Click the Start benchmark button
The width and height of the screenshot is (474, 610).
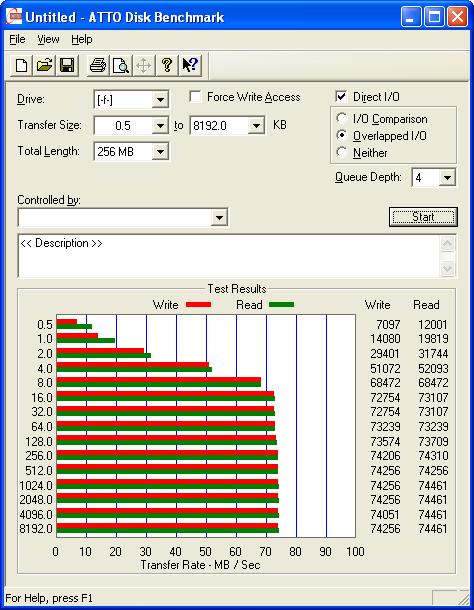click(x=423, y=217)
